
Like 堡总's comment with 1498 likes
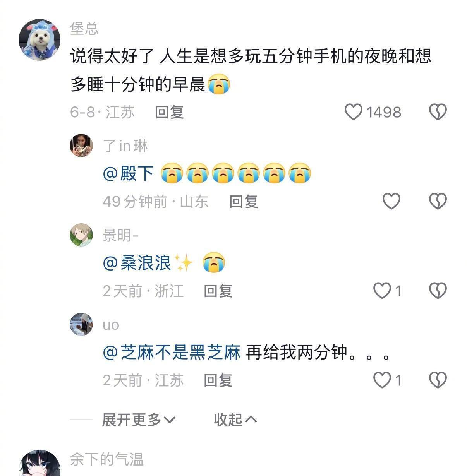coord(353,112)
